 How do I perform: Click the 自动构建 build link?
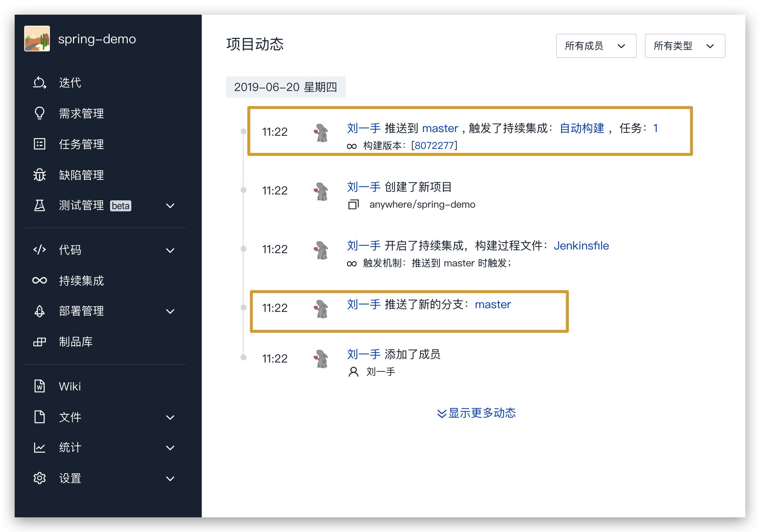(582, 128)
